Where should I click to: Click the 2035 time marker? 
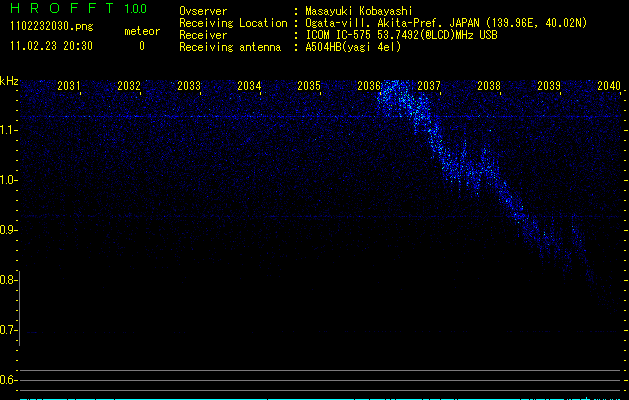(x=309, y=86)
